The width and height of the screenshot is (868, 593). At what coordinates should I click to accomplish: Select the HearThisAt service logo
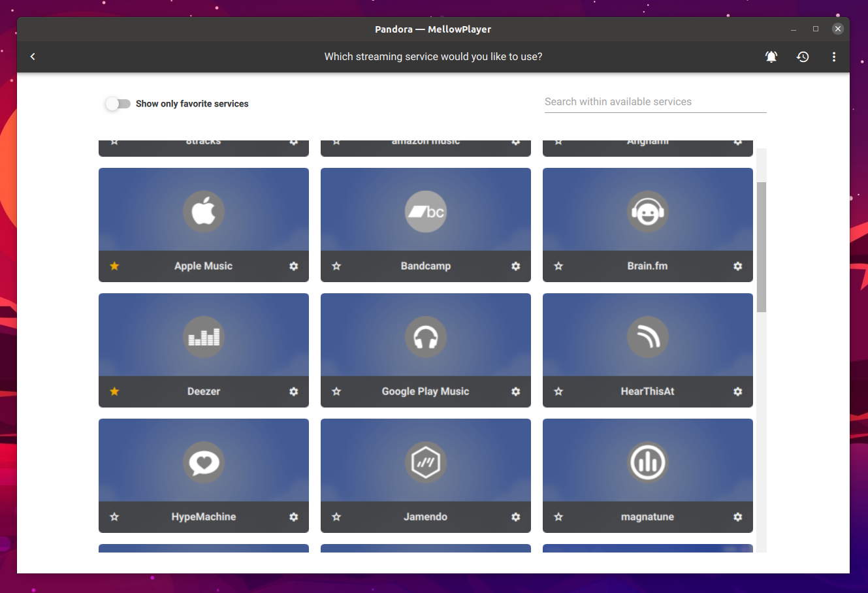(648, 337)
